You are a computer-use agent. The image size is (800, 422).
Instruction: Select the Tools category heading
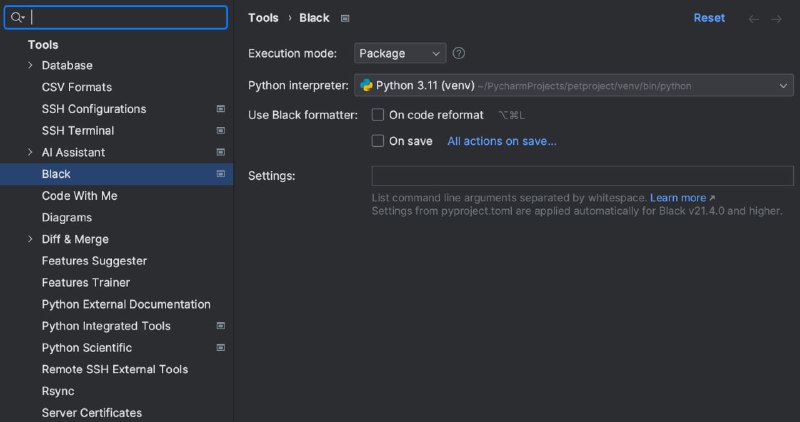click(x=43, y=45)
